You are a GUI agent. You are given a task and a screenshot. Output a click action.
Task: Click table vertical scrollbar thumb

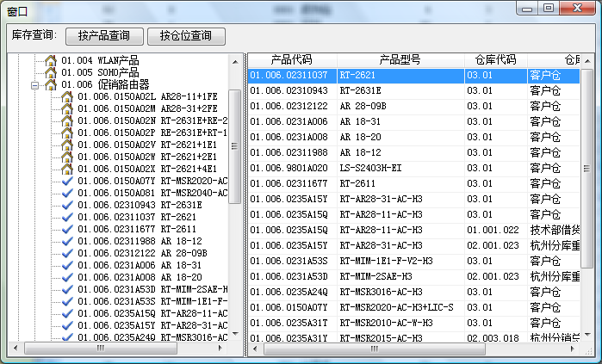point(586,169)
